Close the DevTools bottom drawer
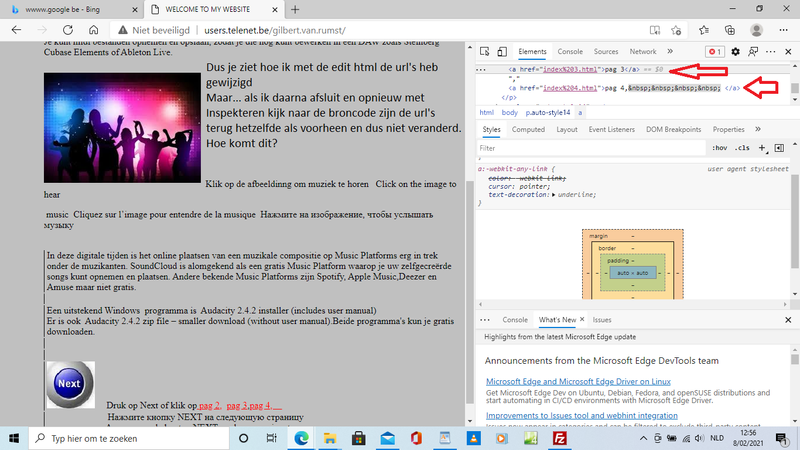 pyautogui.click(x=788, y=320)
